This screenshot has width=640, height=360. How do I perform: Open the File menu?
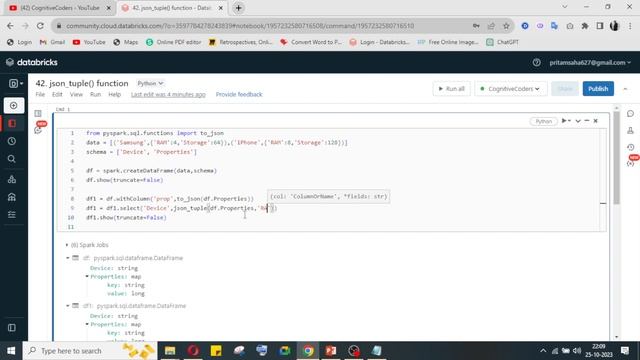pos(40,94)
